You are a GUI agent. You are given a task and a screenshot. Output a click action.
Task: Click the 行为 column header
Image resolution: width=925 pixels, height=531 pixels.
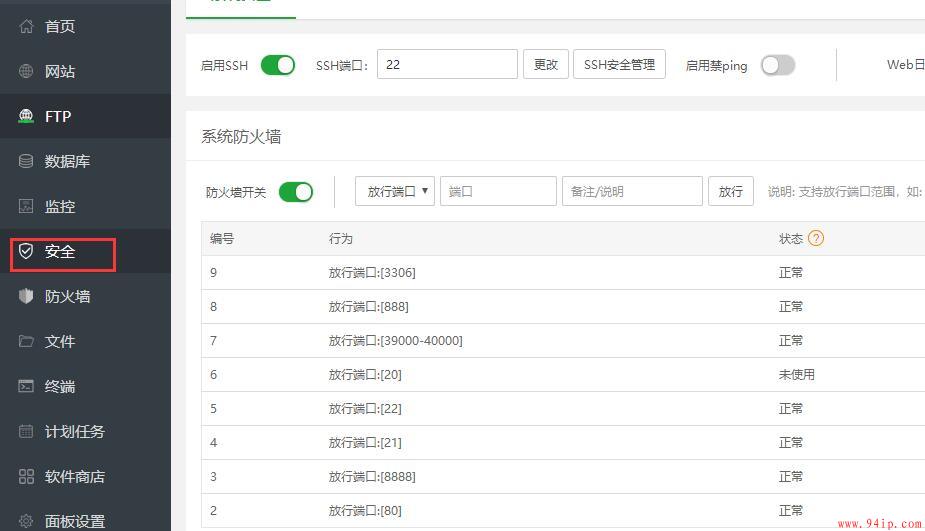[x=340, y=238]
